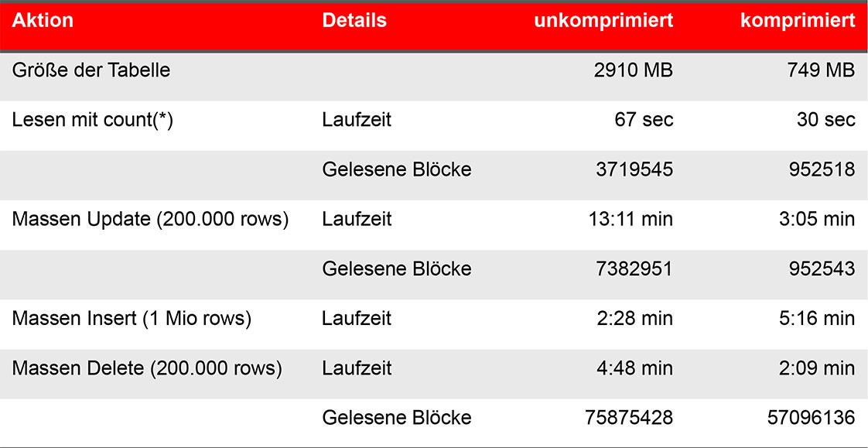Click the Aktion column header
This screenshot has height=448, width=868.
[43, 20]
